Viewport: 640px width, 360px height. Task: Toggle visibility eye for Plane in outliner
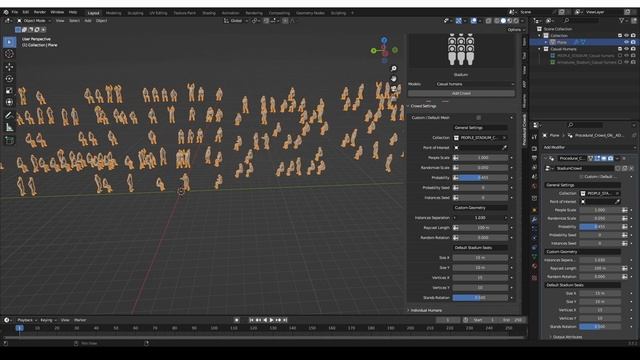627,42
